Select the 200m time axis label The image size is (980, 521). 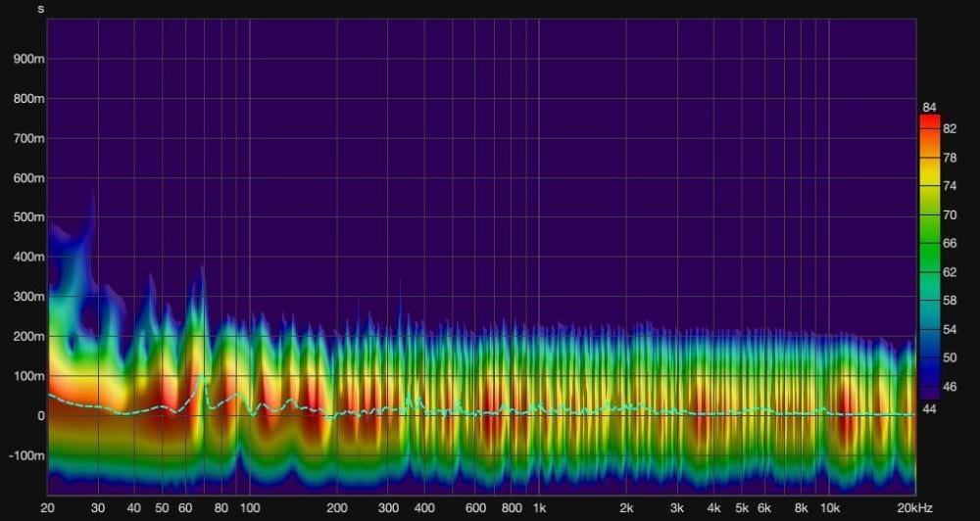point(26,336)
